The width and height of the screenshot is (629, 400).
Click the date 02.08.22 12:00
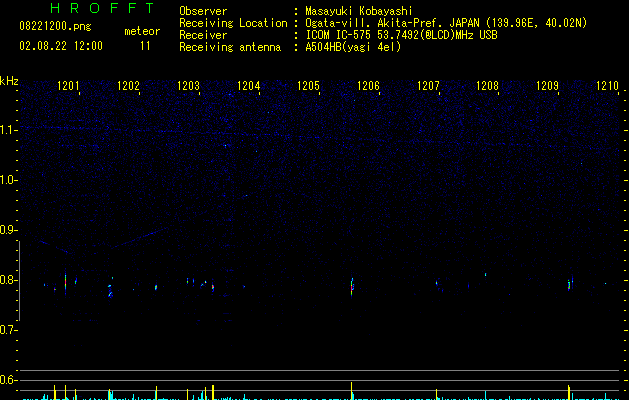(x=61, y=46)
